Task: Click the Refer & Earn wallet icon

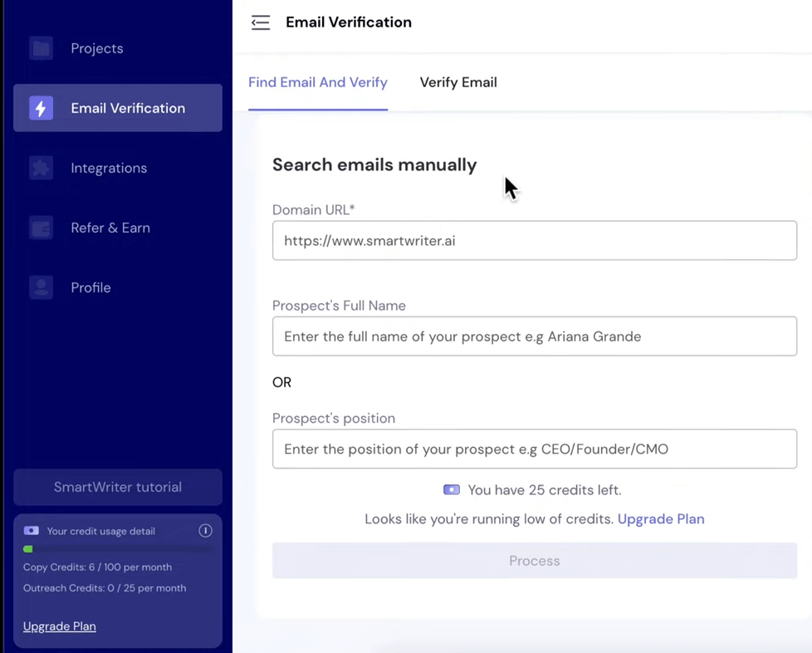Action: tap(41, 228)
